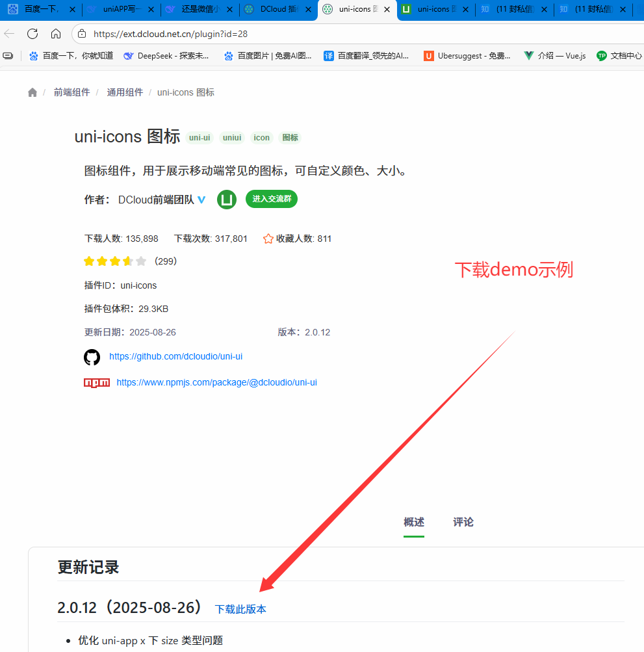Click 进入交流群 button
This screenshot has width=644, height=652.
point(272,199)
